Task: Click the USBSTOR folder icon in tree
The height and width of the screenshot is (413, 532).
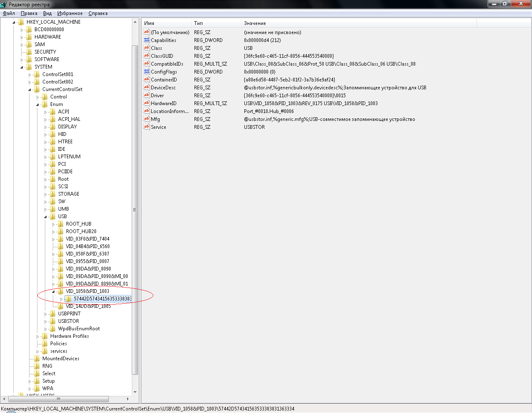Action: [x=53, y=321]
